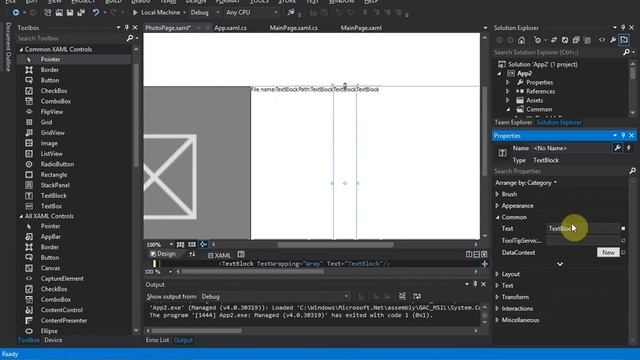Screen dimensions: 640x360
Task: Start debugging on Local Machine
Action: 135,13
